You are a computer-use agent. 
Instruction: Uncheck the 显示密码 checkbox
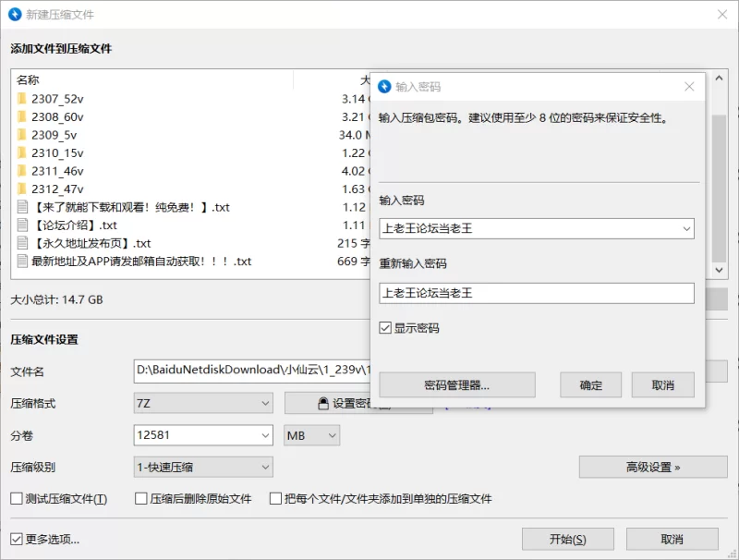click(385, 328)
